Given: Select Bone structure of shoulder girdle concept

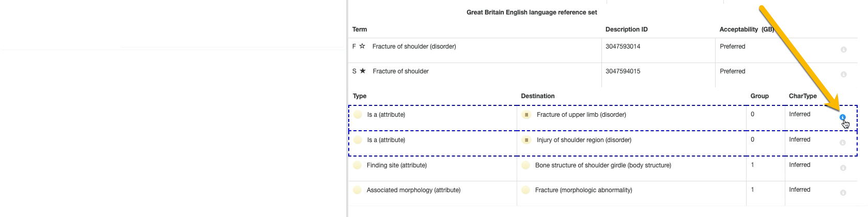Looking at the screenshot, I should 603,165.
